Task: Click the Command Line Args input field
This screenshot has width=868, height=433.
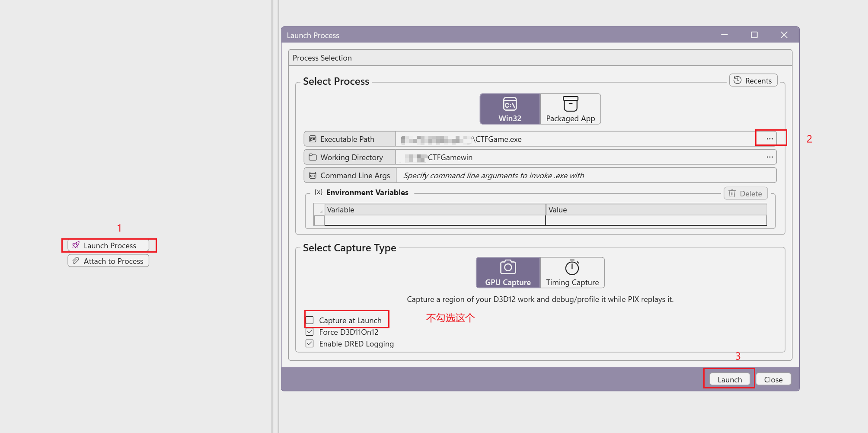Action: [586, 175]
